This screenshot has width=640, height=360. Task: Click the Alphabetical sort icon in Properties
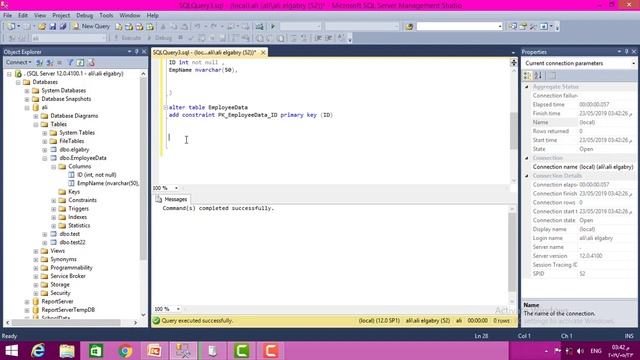538,76
